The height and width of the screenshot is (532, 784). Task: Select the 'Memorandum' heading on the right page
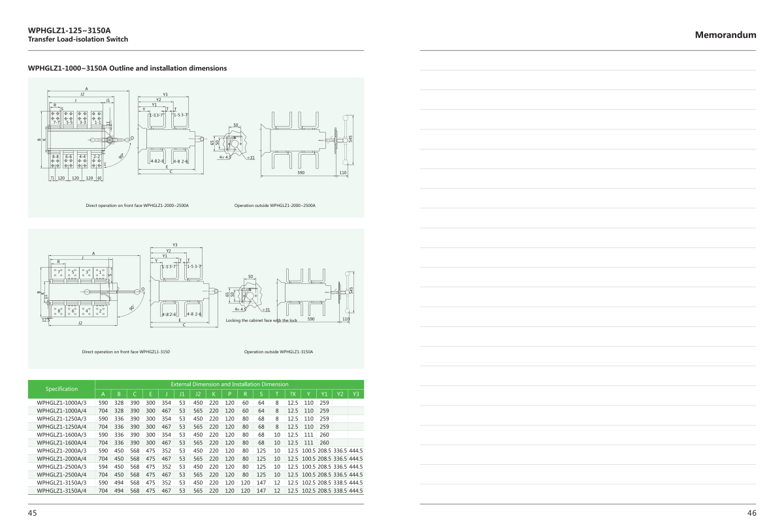[725, 35]
